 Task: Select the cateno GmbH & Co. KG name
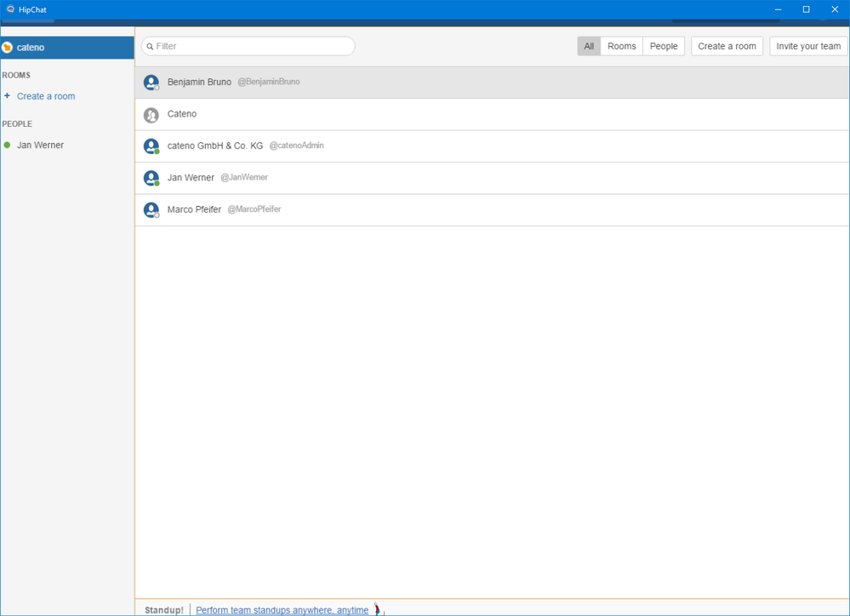pyautogui.click(x=214, y=145)
